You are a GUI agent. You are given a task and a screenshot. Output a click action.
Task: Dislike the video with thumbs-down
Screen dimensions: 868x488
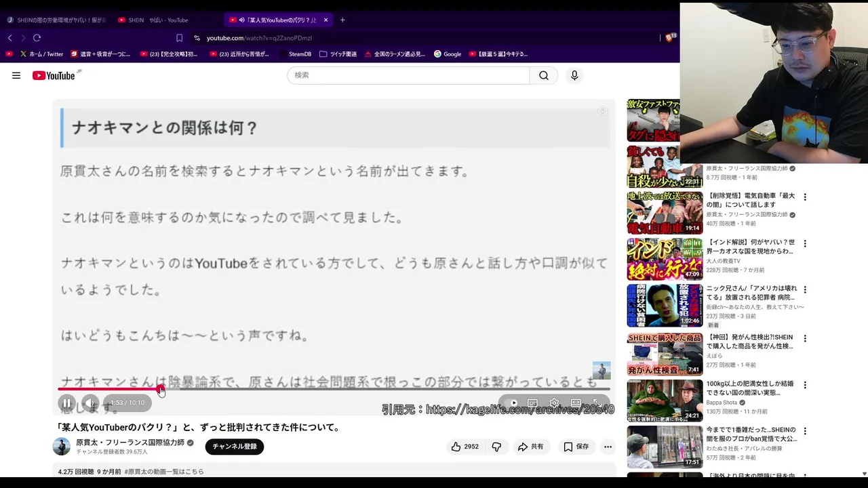496,447
